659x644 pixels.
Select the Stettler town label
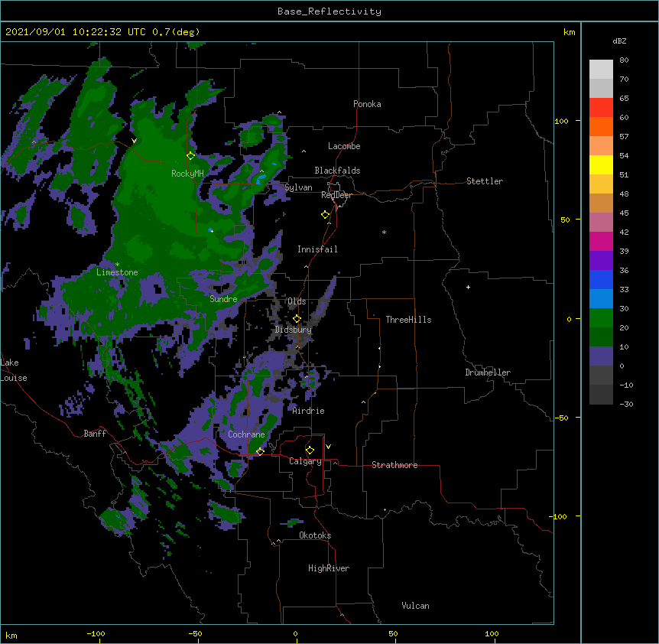coord(485,181)
